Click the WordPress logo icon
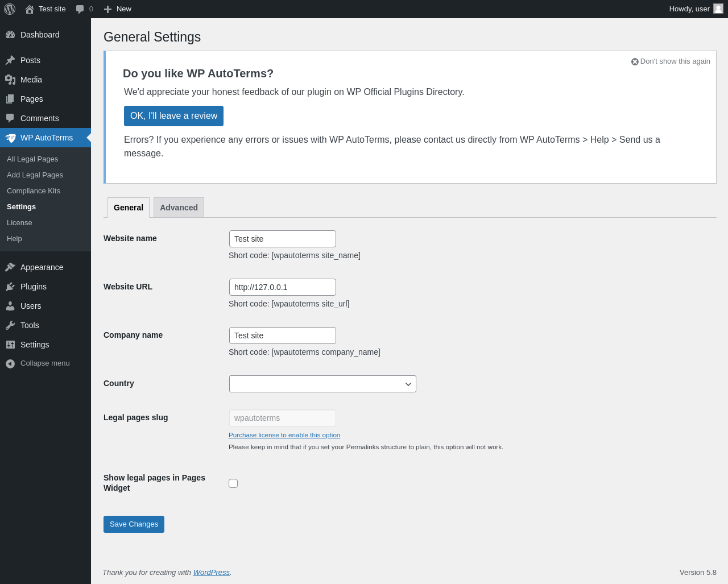This screenshot has height=584, width=728. pos(10,9)
